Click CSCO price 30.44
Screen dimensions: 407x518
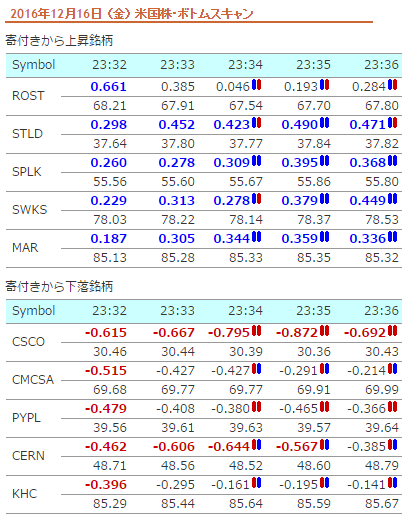click(x=178, y=352)
